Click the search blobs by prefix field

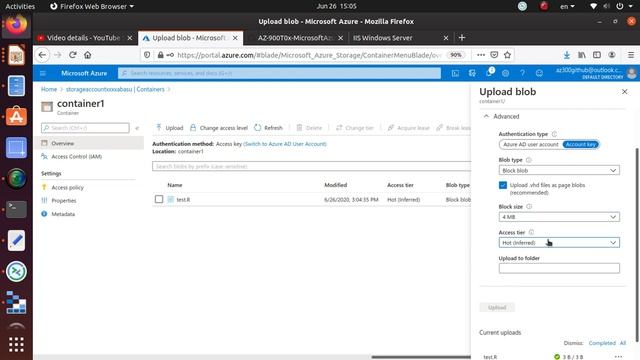click(x=311, y=166)
